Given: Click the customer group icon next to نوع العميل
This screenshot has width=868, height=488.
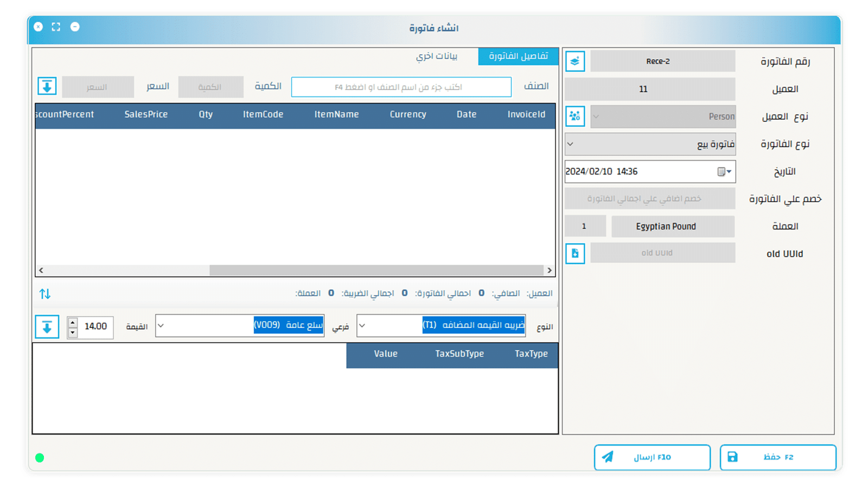Looking at the screenshot, I should pyautogui.click(x=575, y=116).
